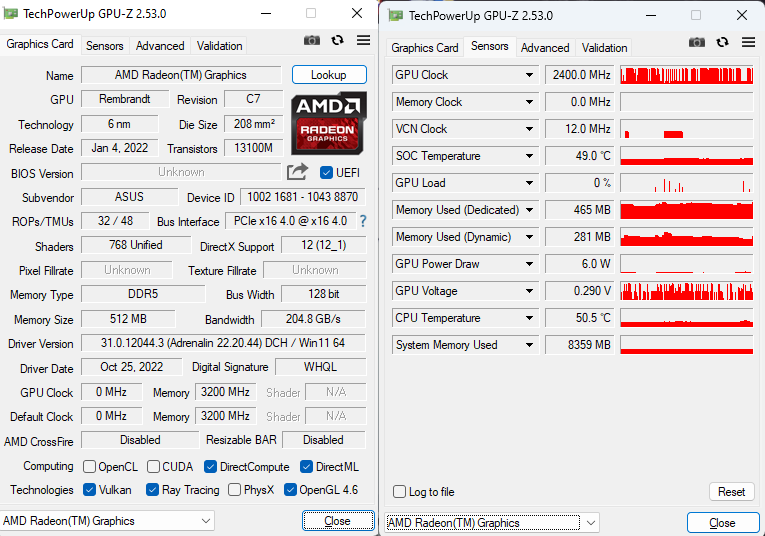Toggle DirectCompute checkbox
This screenshot has width=765, height=536.
[x=210, y=467]
